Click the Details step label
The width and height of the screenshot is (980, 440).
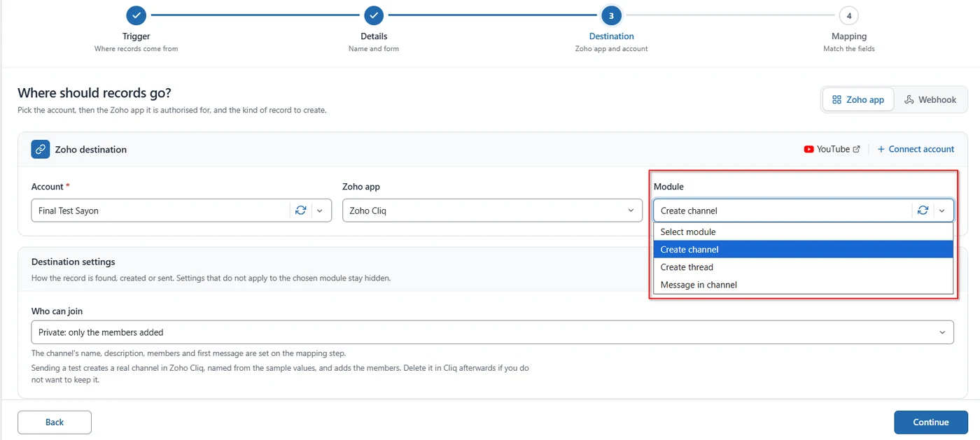tap(374, 36)
